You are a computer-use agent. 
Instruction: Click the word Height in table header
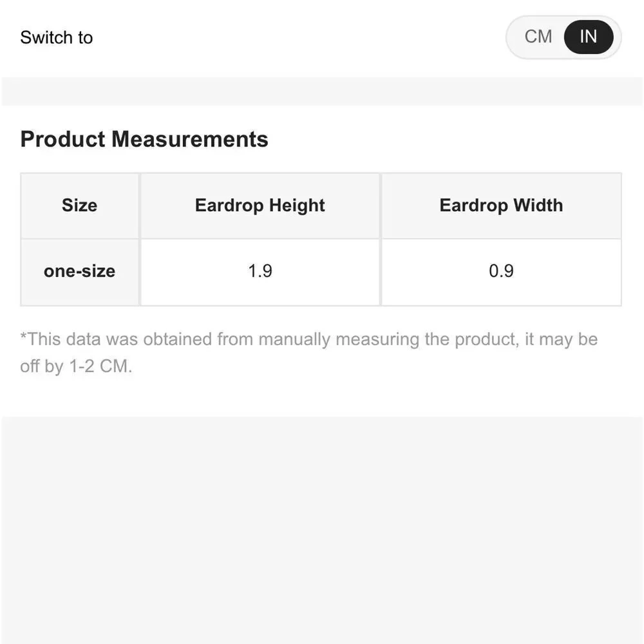(x=297, y=206)
